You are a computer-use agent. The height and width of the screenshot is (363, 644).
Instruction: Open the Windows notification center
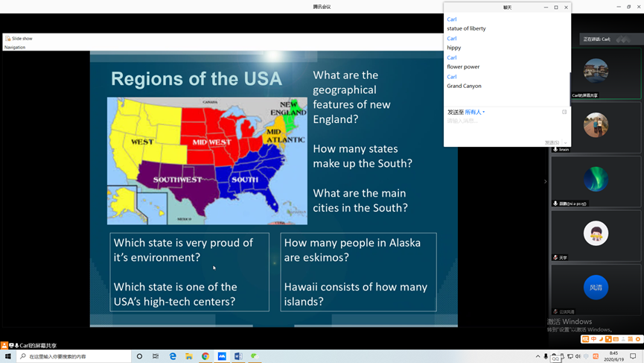point(633,356)
